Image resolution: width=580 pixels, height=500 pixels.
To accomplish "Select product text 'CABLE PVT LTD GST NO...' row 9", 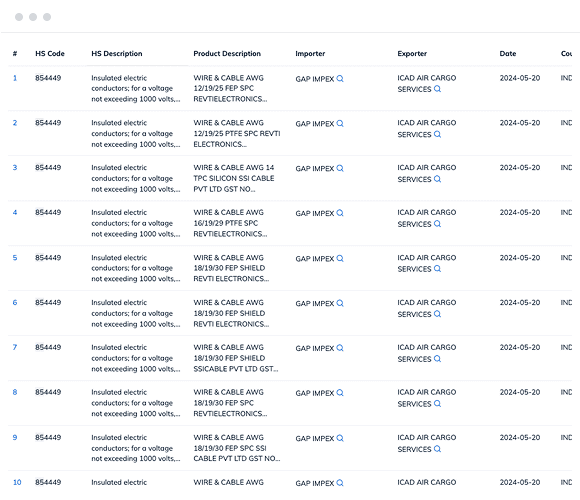I will pos(237,459).
